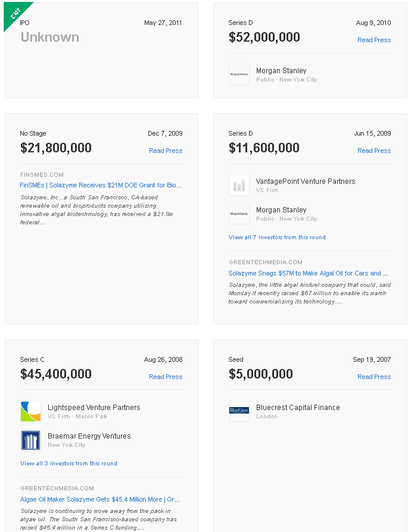Click the $45.4 million Series C excerpt
411x532 pixels.
[x=98, y=519]
